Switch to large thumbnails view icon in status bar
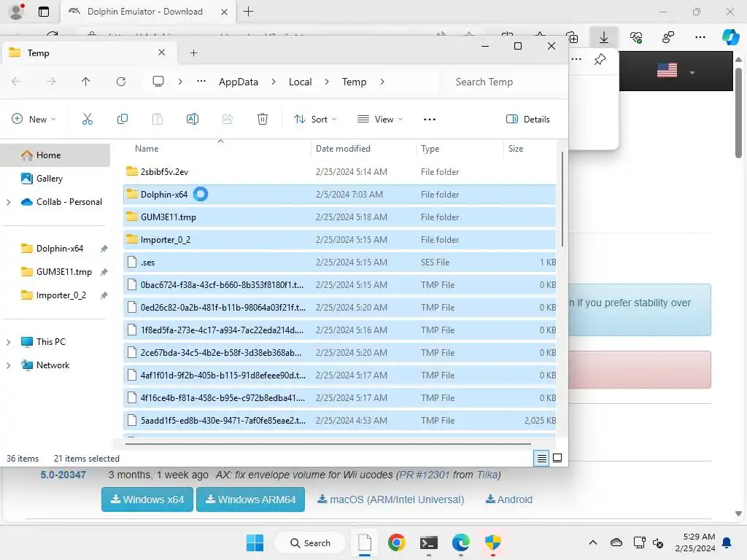Screen dimensions: 747x560 coord(557,458)
